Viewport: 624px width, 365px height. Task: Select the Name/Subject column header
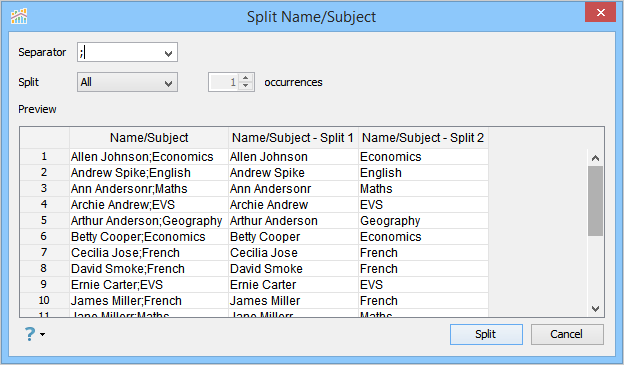(x=149, y=138)
